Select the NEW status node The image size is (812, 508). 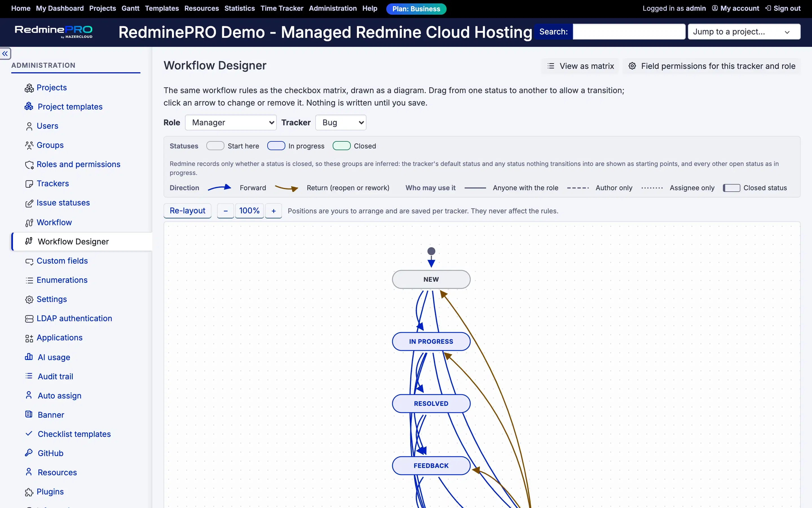(x=431, y=279)
